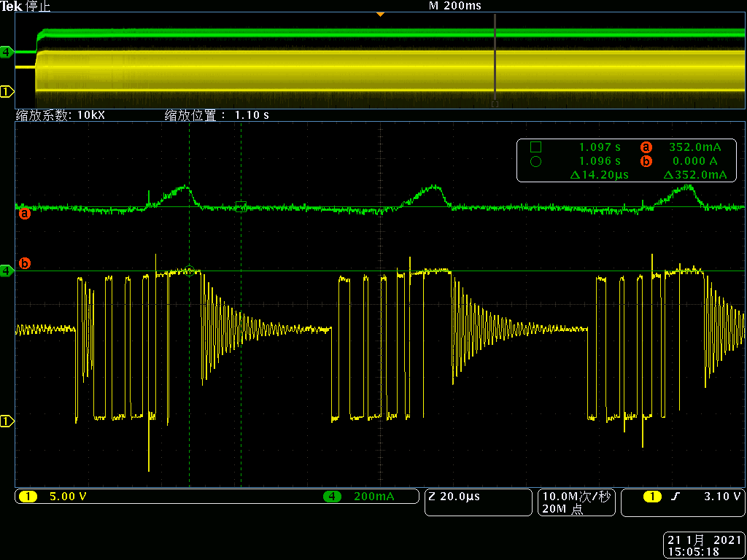Click the circle cursor marker on yellow trace
This screenshot has width=747, height=560.
(x=189, y=271)
